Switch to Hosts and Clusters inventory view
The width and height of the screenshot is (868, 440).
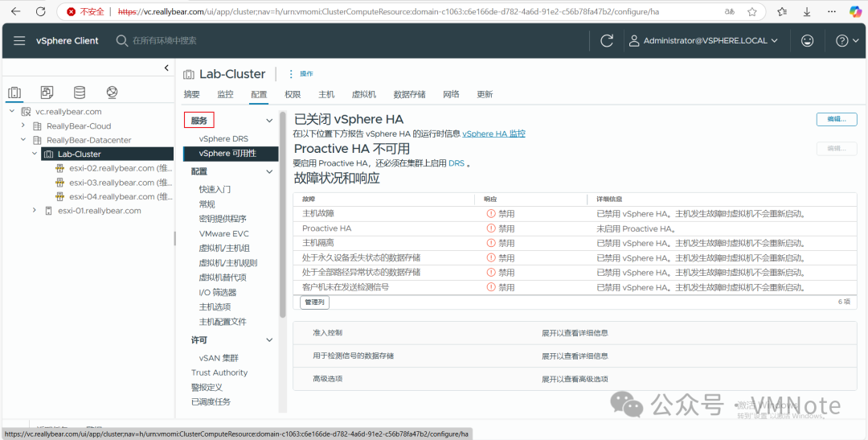(x=15, y=92)
